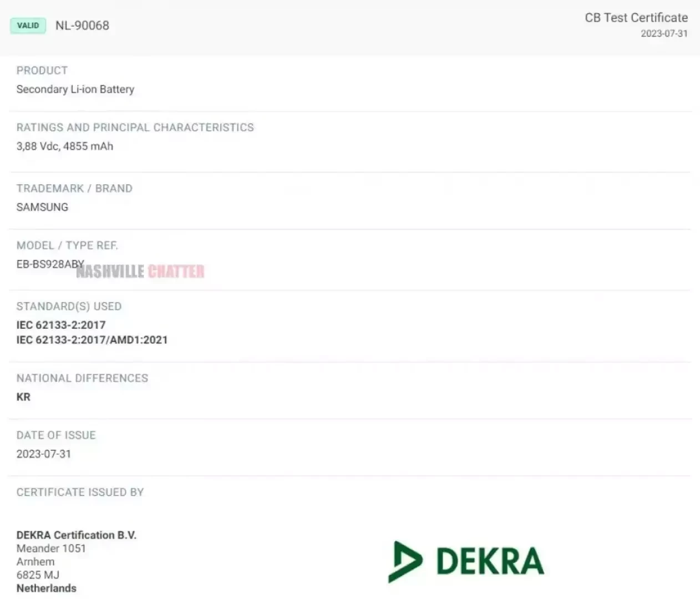Viewport: 700px width, 599px height.
Task: Click the DEKRA wordmark text in logo
Action: click(490, 561)
